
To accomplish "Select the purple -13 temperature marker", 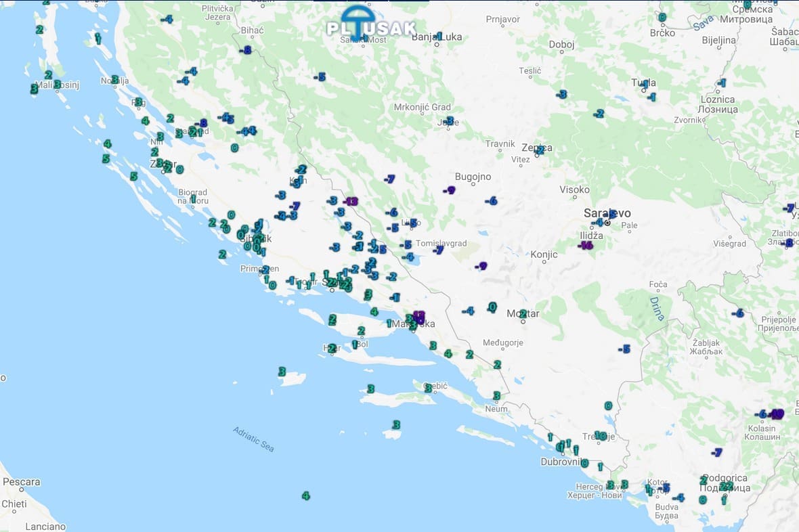I will [350, 201].
